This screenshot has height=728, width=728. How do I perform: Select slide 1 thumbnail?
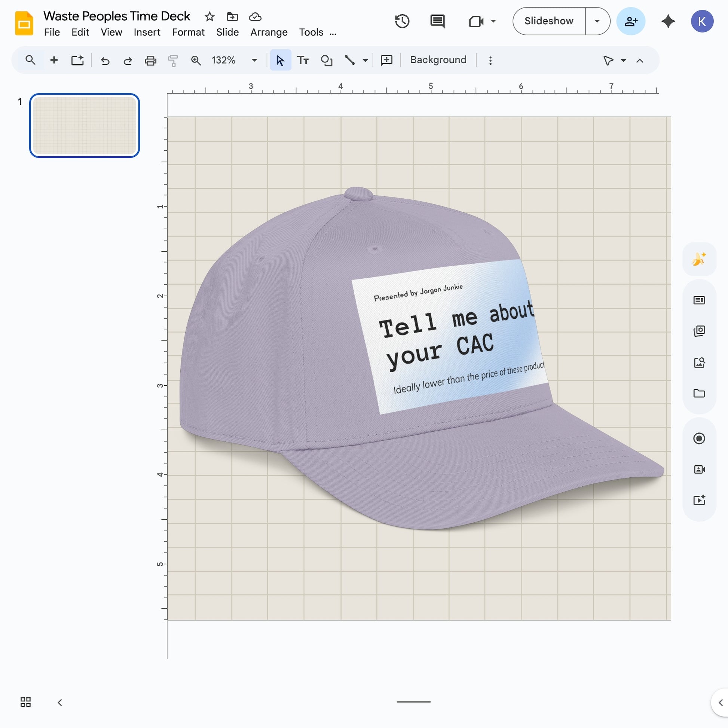coord(85,126)
